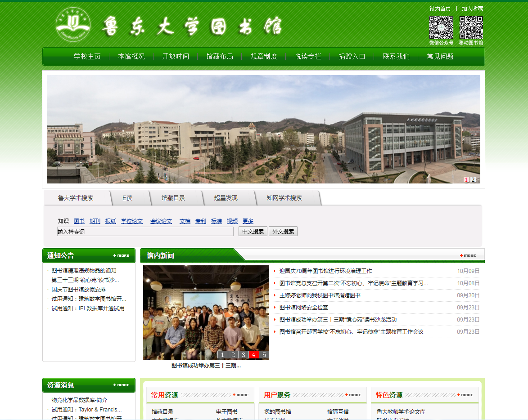The image size is (528, 420).
Task: Open 悦读专栏 navigation item
Action: [x=308, y=57]
